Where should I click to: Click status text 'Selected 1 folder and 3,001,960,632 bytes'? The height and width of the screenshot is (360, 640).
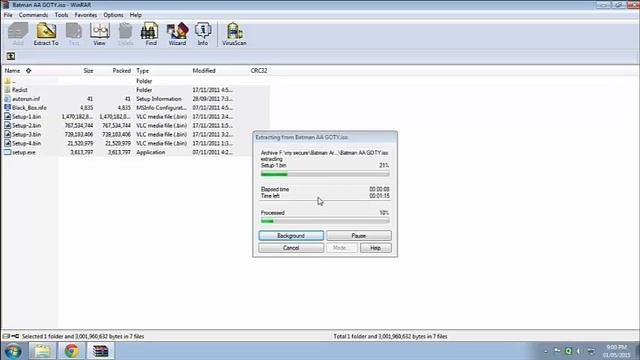[x=83, y=336]
